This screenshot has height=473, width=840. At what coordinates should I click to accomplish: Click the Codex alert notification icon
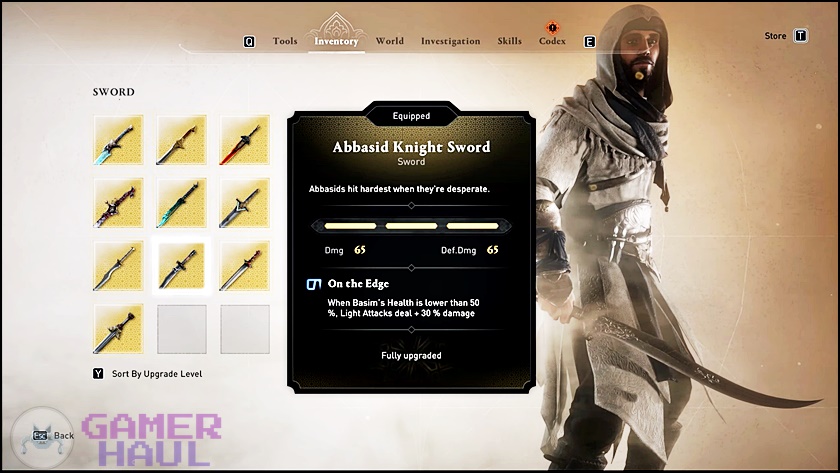[552, 27]
